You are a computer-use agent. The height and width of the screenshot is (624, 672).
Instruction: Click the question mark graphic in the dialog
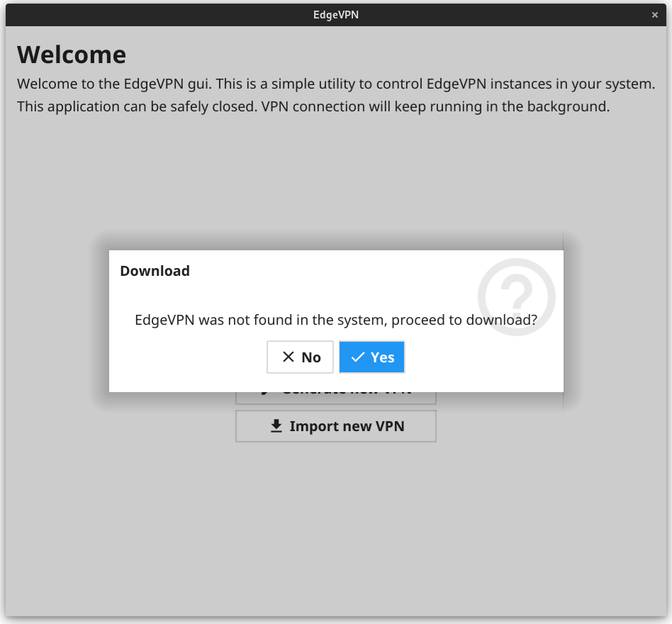[x=517, y=297]
